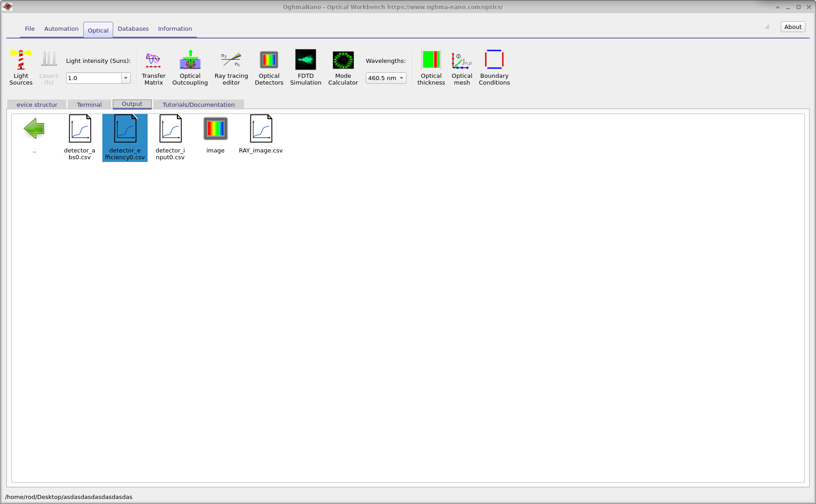Viewport: 816px width, 504px height.
Task: Navigate up using the green back arrow
Action: [x=34, y=129]
